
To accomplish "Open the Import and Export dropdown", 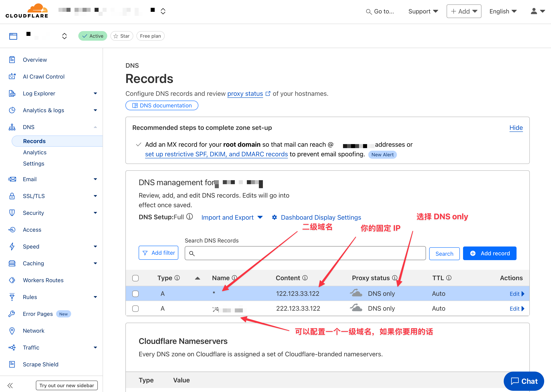I will coord(232,217).
